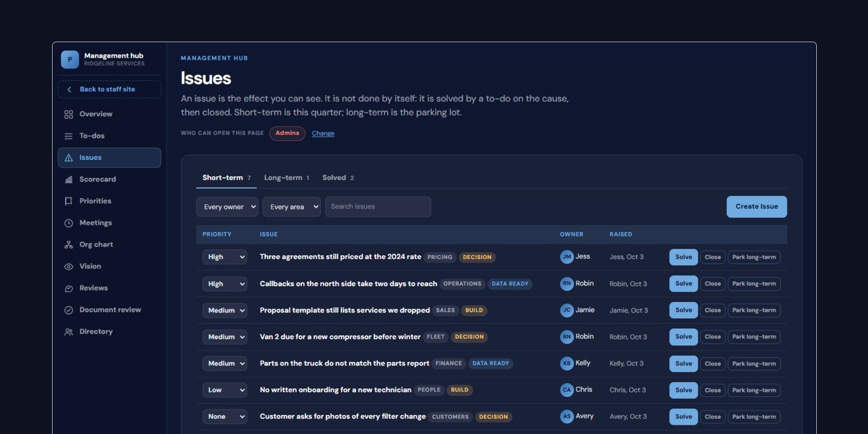Click the CUSTOMERS tag on filter change row
Image resolution: width=868 pixels, height=434 pixels.
(x=450, y=417)
